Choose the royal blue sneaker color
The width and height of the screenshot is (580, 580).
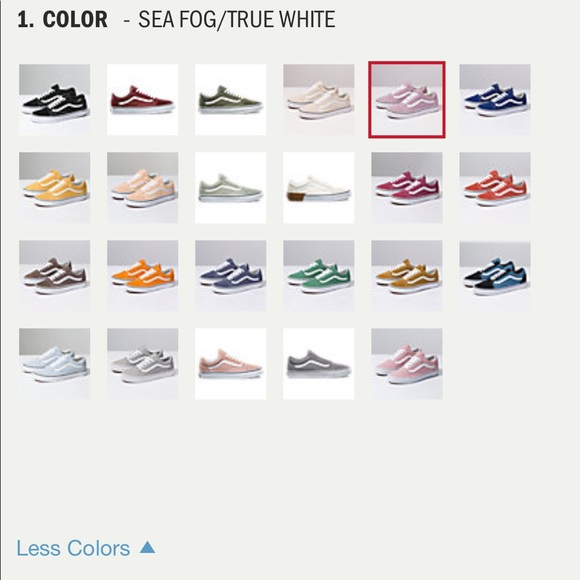495,100
